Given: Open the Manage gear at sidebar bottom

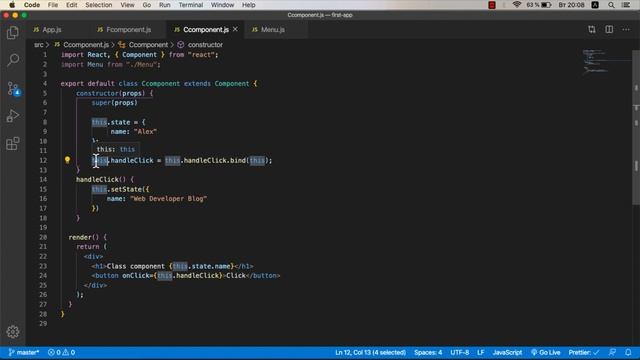Looking at the screenshot, I should (13, 332).
